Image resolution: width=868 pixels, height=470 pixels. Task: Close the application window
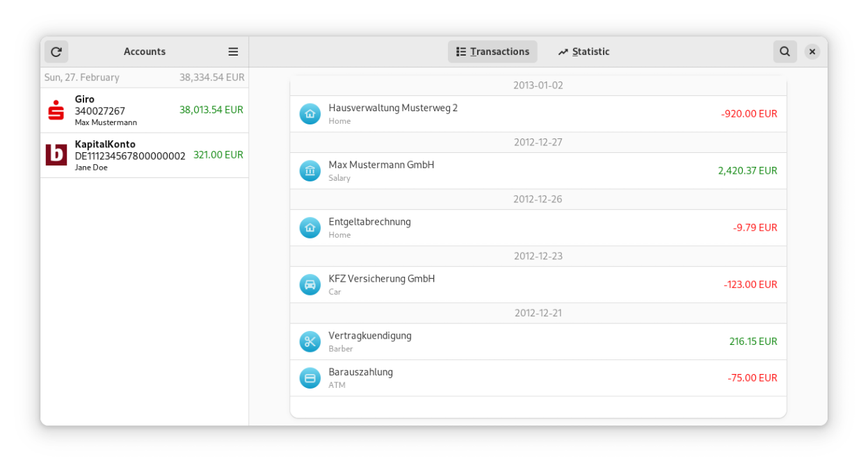tap(812, 51)
